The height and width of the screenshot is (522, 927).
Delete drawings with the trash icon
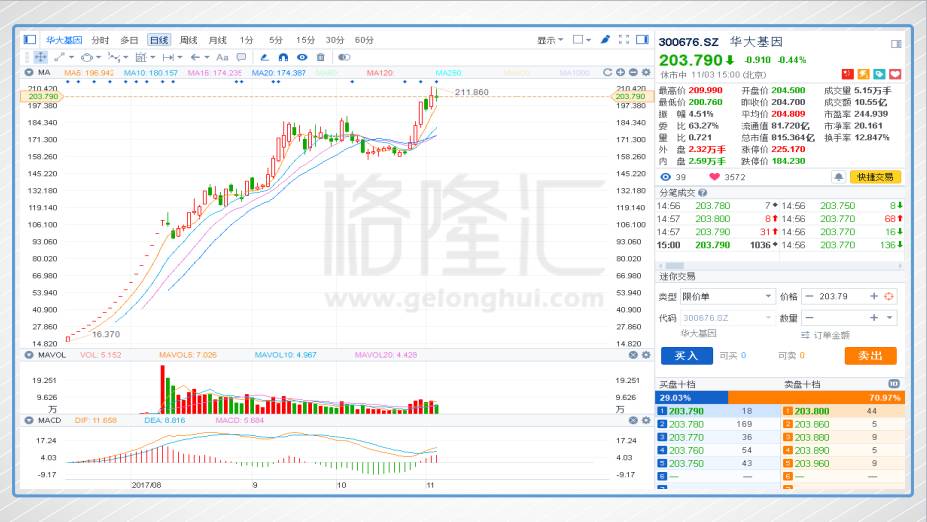point(320,57)
